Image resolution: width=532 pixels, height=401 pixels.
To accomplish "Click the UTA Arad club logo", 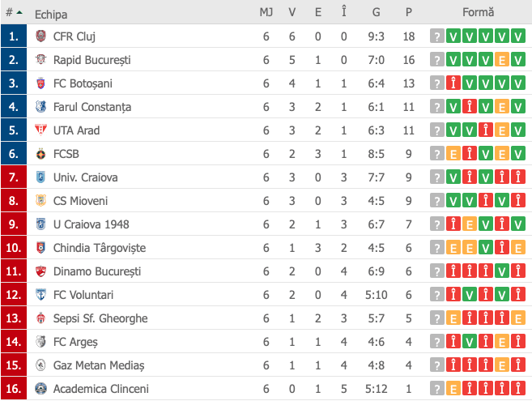I will [x=41, y=130].
